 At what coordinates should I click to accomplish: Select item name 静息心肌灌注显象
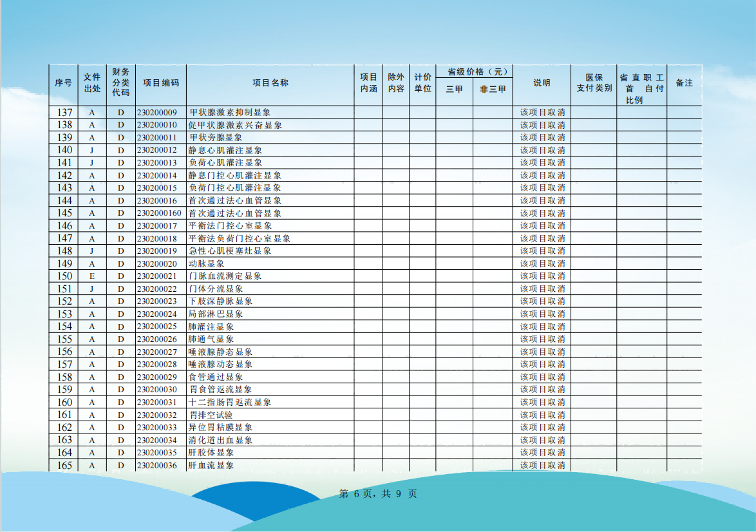[225, 151]
